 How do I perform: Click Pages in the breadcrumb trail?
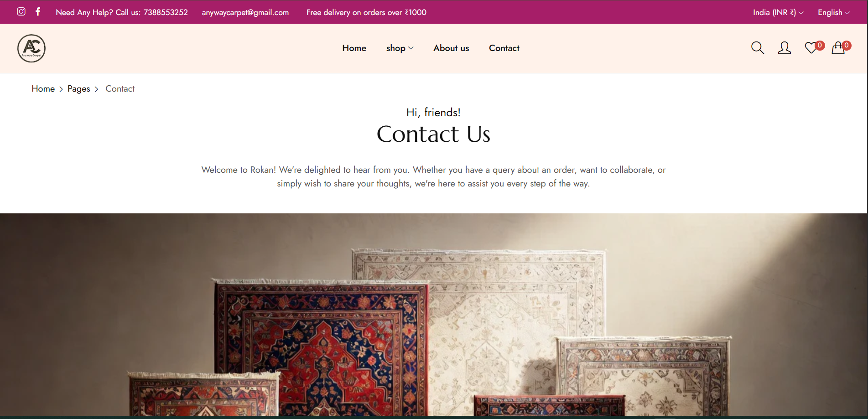[79, 88]
